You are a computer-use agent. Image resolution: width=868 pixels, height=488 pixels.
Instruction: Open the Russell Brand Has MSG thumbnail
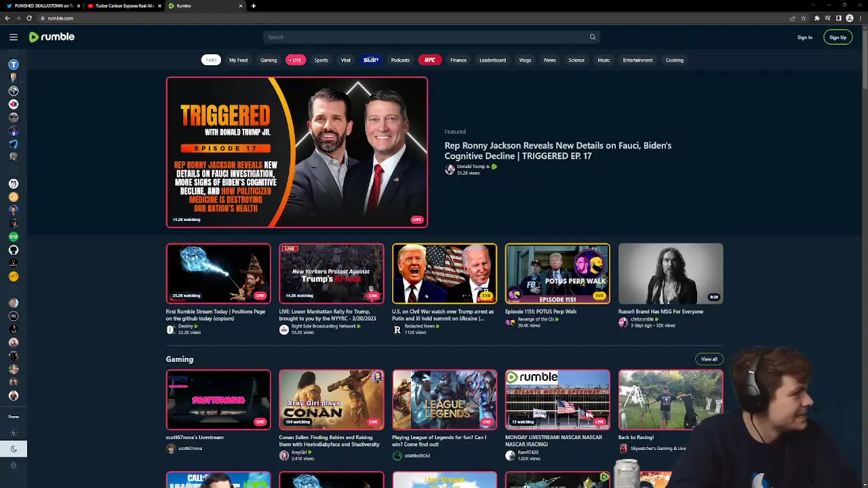[x=671, y=274]
